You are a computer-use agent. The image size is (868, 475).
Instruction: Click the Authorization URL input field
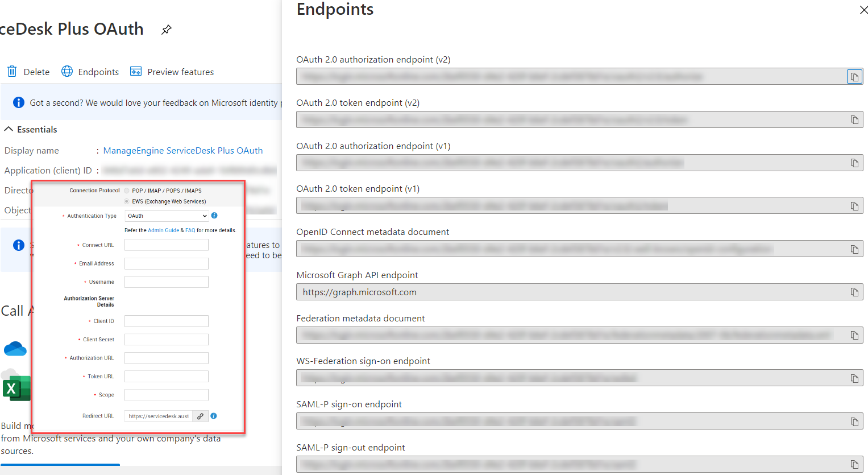(x=167, y=358)
